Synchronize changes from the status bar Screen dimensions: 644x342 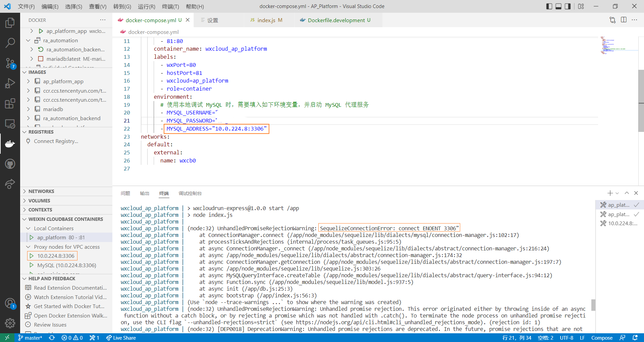(52, 338)
